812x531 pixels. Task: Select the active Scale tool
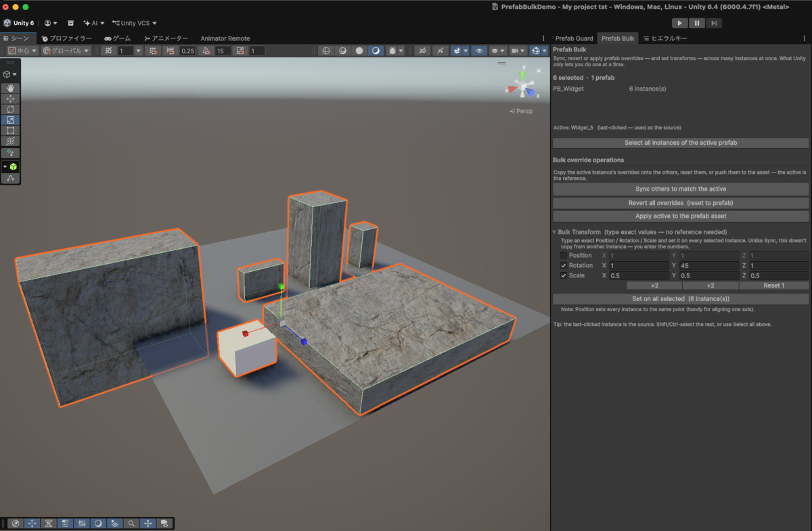(x=11, y=120)
